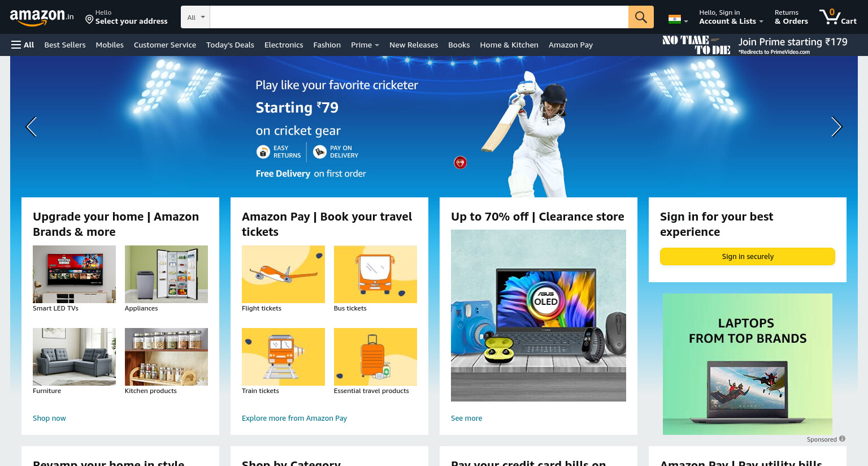Open the Flight tickets thumbnail
This screenshot has width=868, height=466.
point(283,274)
